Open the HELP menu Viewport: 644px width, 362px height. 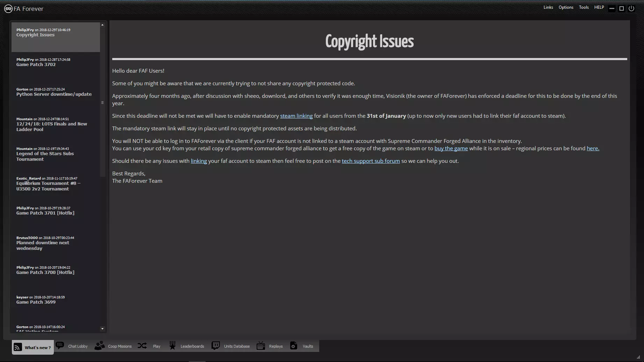pos(599,7)
